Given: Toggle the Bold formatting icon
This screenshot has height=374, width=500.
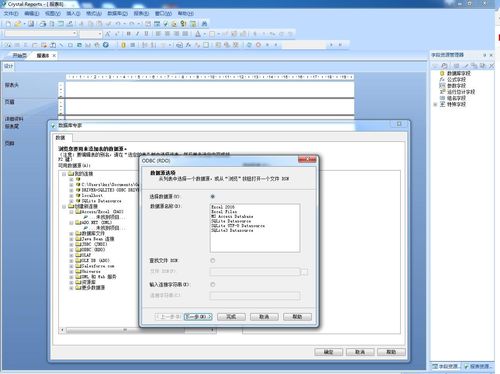Looking at the screenshot, I should coord(129,34).
